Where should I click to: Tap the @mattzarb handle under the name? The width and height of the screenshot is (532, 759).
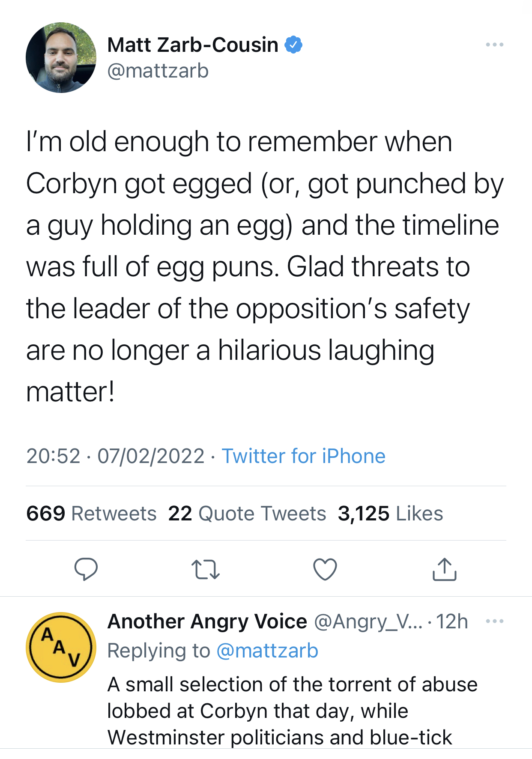(158, 71)
